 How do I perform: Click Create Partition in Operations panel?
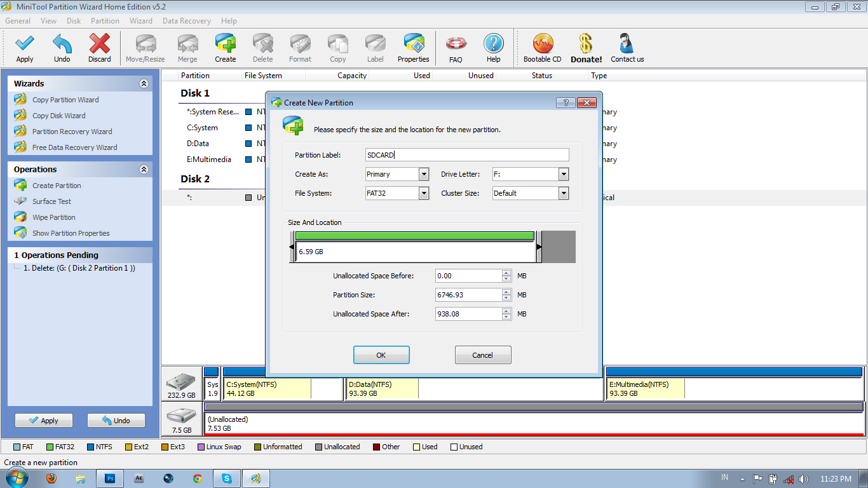[x=57, y=186]
